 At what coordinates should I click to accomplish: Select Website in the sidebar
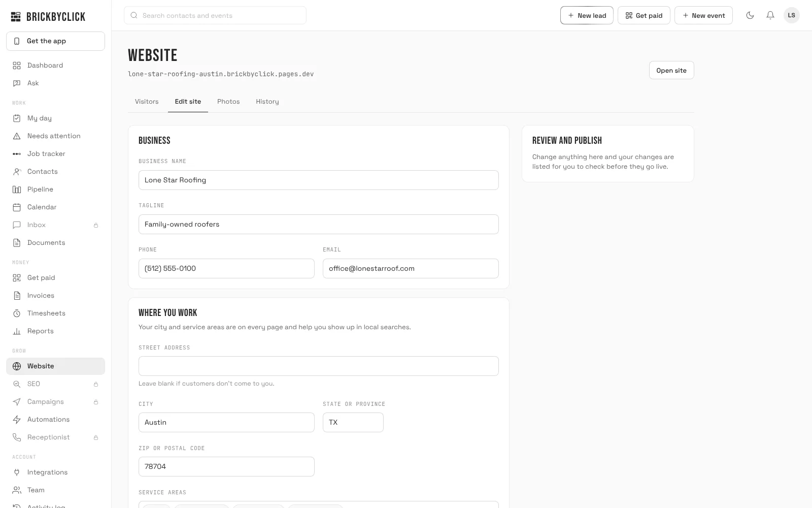click(x=55, y=366)
